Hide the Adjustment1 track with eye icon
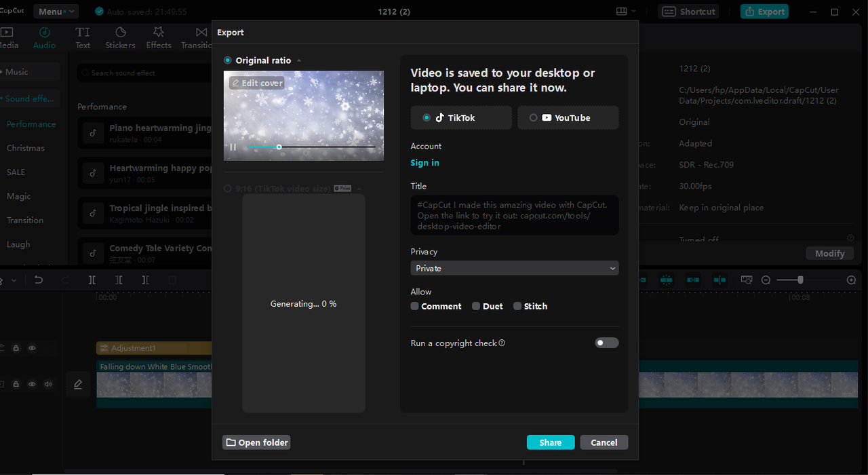Viewport: 868px width, 475px height. (x=32, y=348)
